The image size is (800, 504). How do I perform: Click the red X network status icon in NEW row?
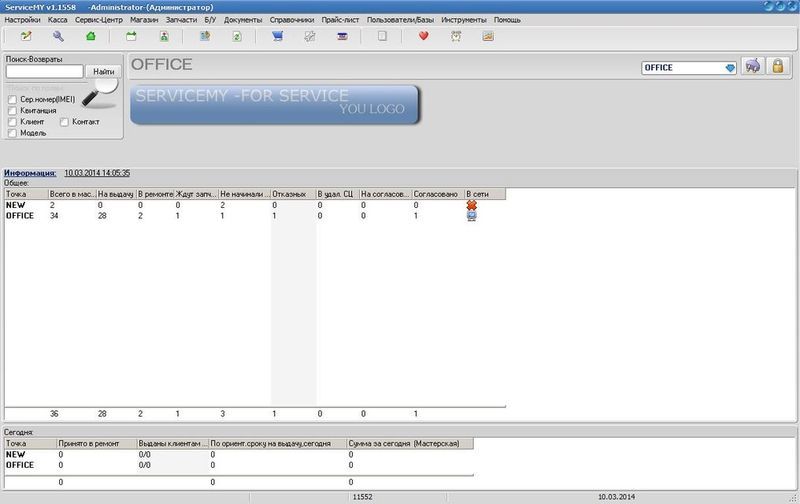pos(471,205)
